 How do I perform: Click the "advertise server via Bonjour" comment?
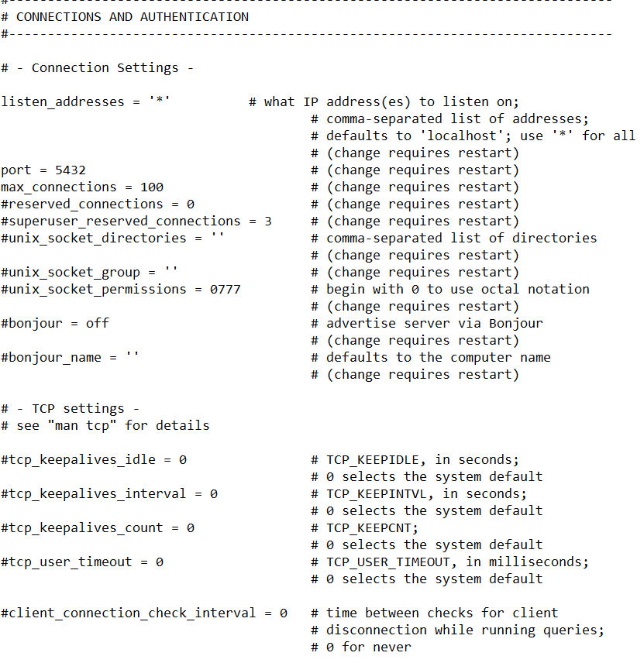coord(434,323)
